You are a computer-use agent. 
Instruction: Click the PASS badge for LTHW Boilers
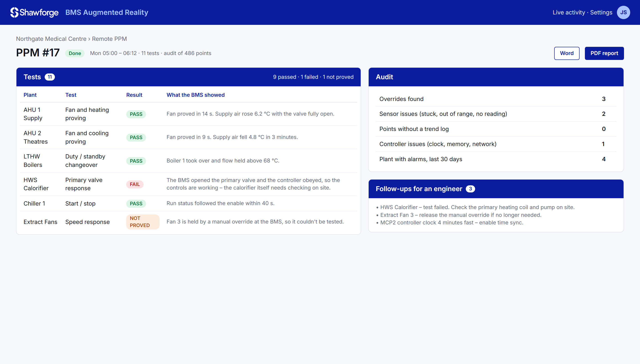click(136, 161)
